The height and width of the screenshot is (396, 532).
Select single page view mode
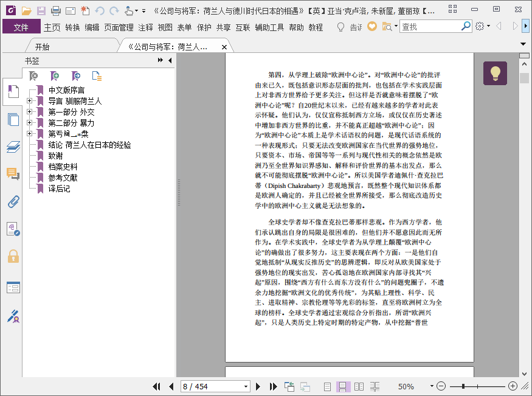327,386
